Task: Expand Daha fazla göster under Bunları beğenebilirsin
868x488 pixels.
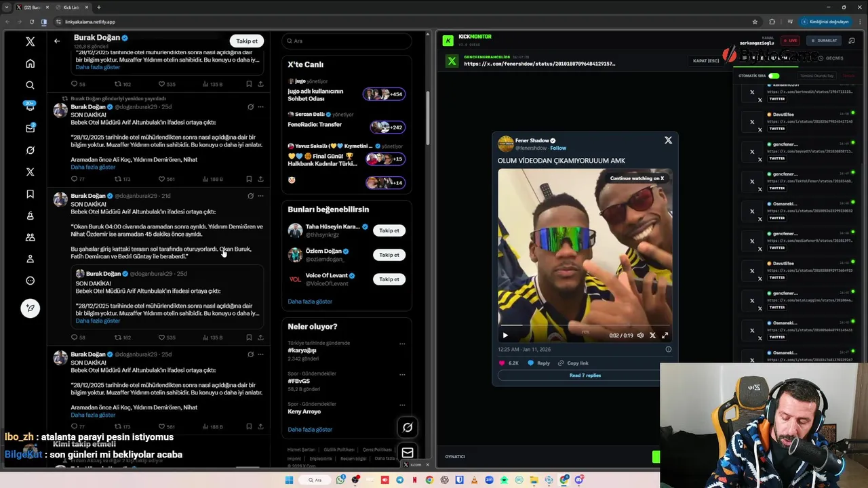Action: pos(310,302)
